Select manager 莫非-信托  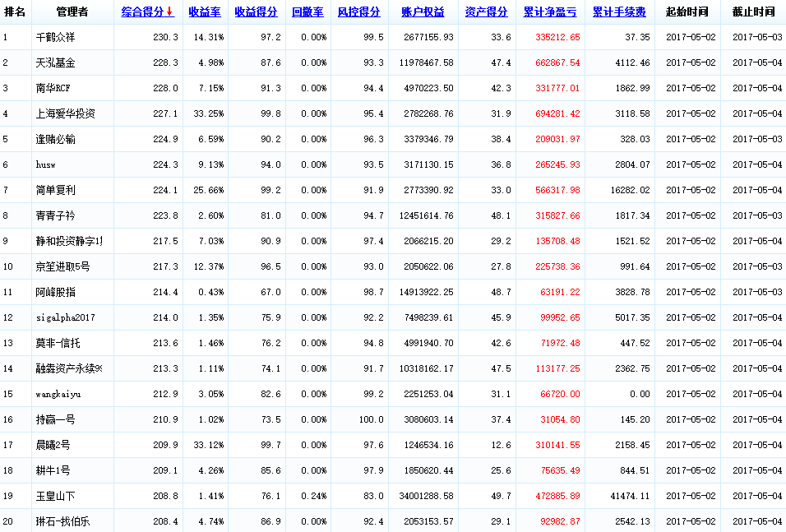pos(58,343)
